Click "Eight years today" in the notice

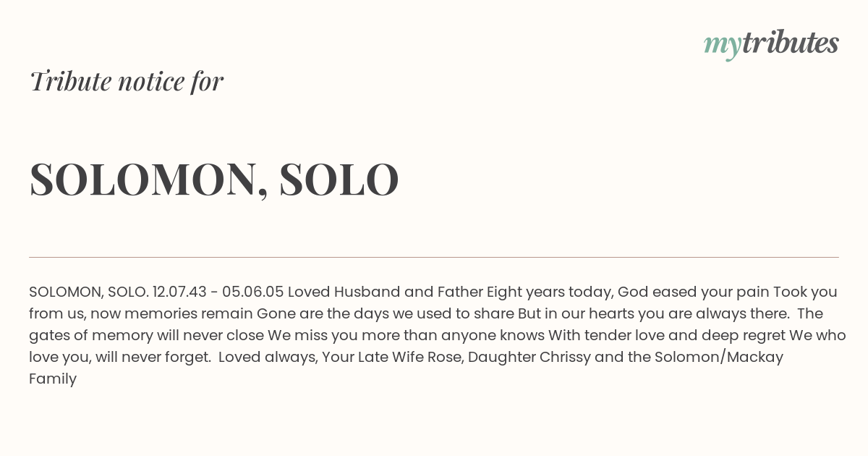coord(550,292)
